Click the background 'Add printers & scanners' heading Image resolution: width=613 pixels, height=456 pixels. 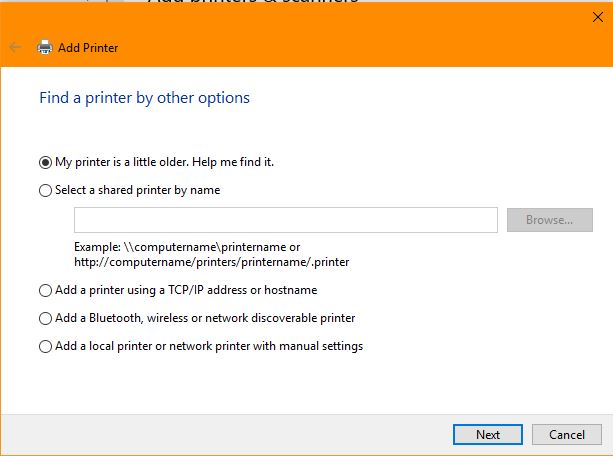(x=252, y=3)
